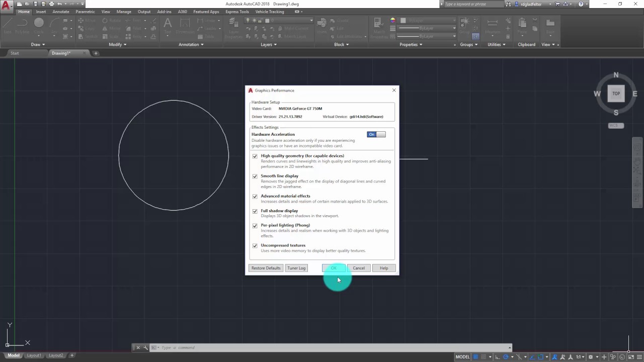
Task: Select the Arc tool in Draw panel
Action: tap(54, 25)
